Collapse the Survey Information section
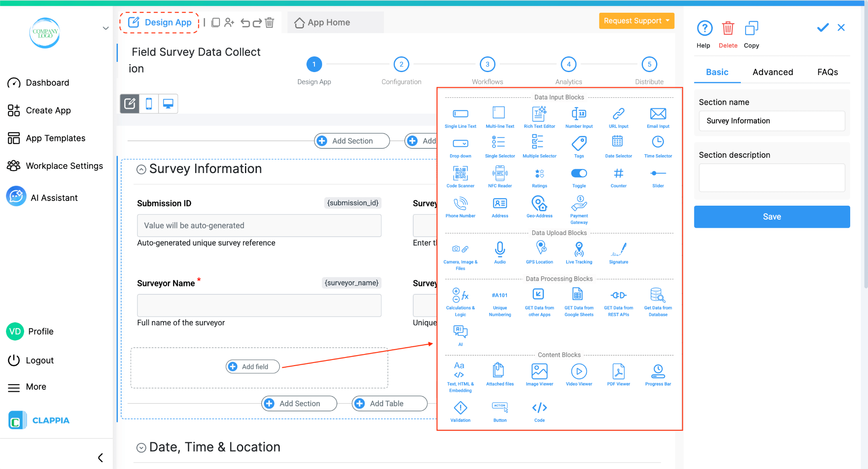Viewport: 868px width, 469px height. 141,170
